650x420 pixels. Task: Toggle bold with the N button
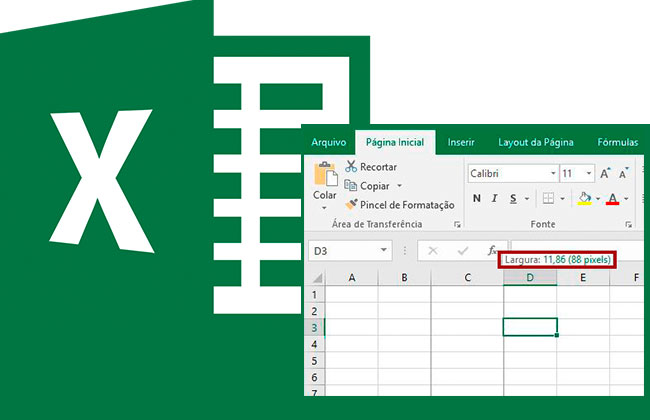pyautogui.click(x=477, y=199)
